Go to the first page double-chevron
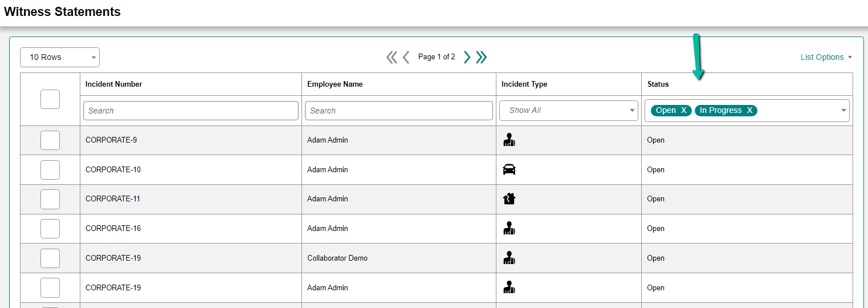The image size is (868, 308). click(x=392, y=57)
